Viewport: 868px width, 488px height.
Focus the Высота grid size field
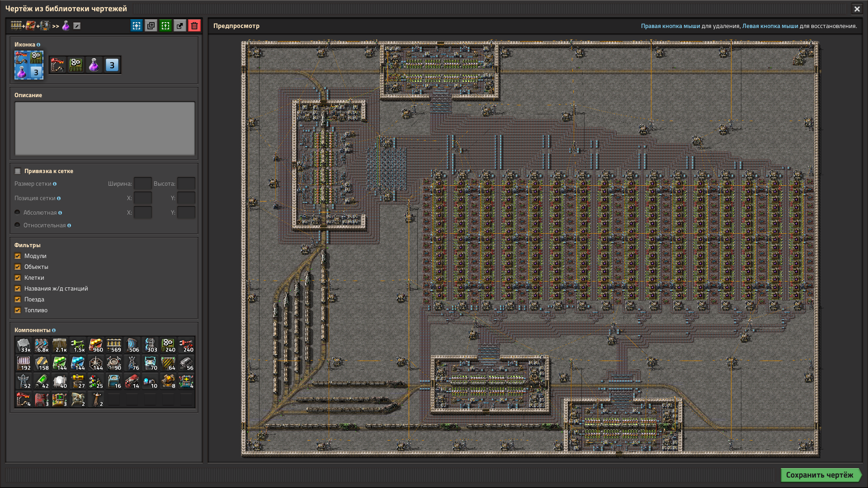pyautogui.click(x=186, y=183)
